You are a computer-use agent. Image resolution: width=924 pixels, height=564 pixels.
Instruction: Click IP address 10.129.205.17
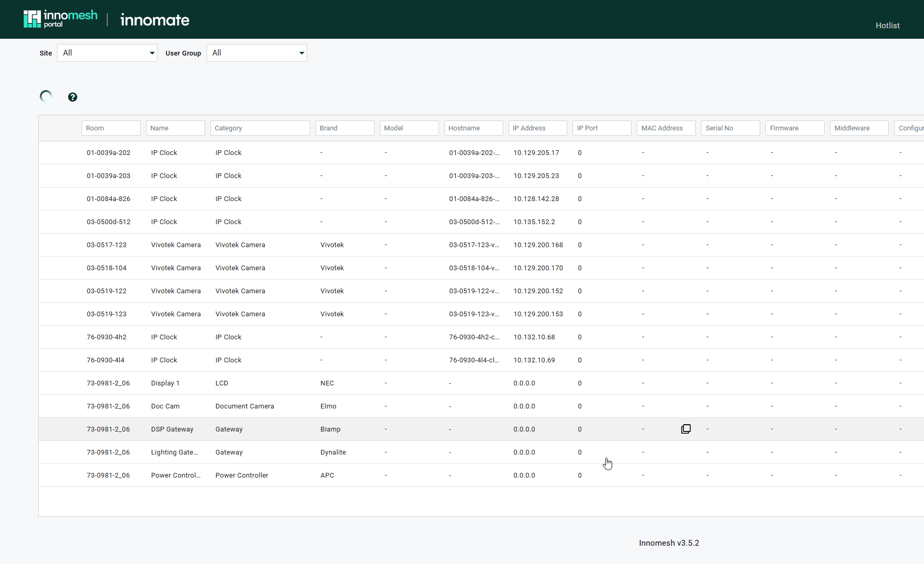(536, 153)
